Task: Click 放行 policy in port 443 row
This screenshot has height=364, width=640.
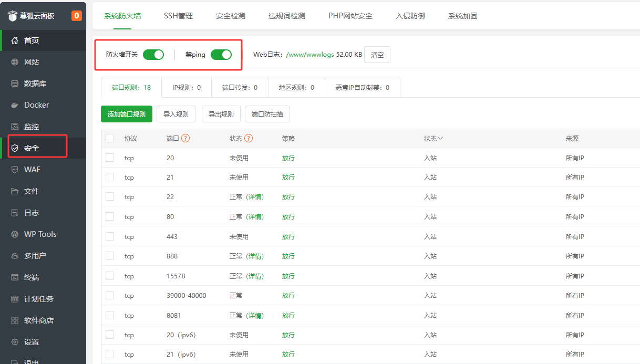Action: (288, 236)
